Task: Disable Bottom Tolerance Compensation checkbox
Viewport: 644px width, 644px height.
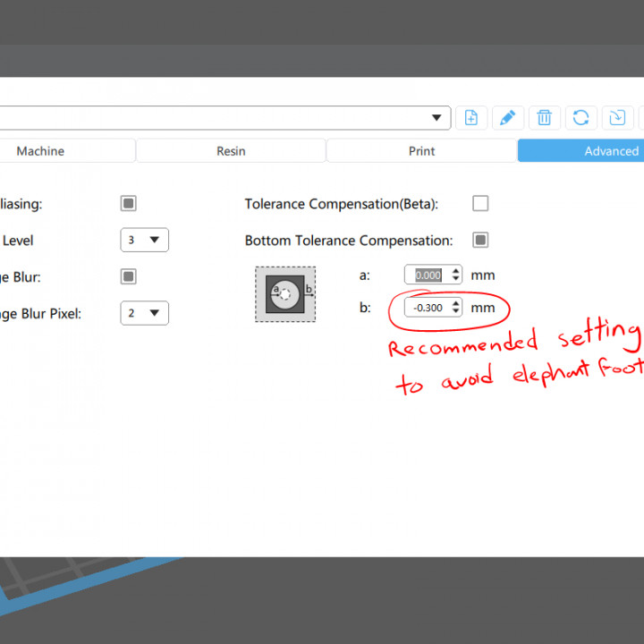Action: point(480,240)
